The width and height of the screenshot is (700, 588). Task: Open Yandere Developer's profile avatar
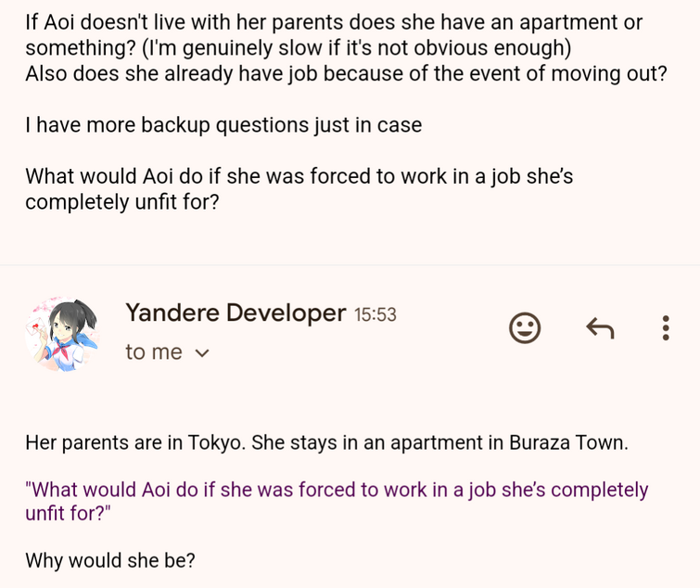coord(62,334)
